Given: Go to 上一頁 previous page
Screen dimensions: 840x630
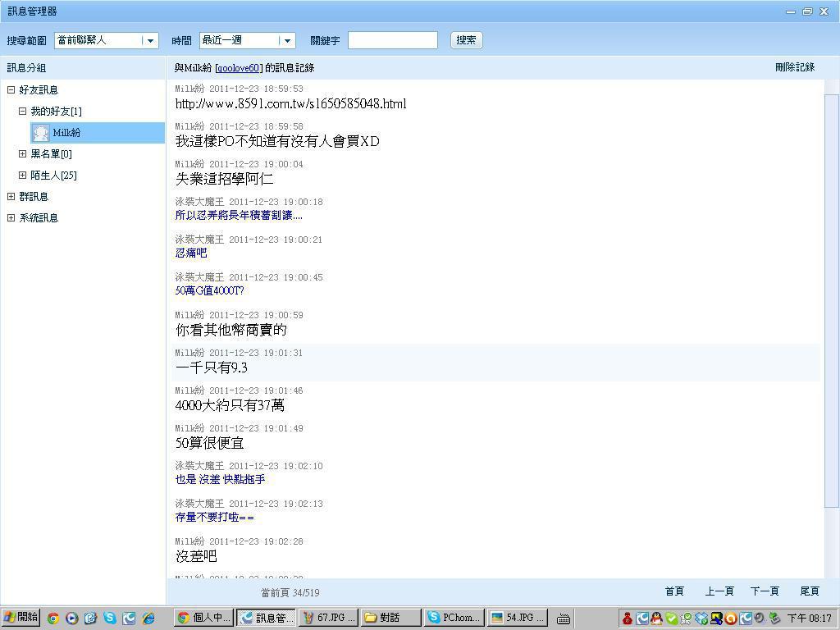Looking at the screenshot, I should (719, 591).
